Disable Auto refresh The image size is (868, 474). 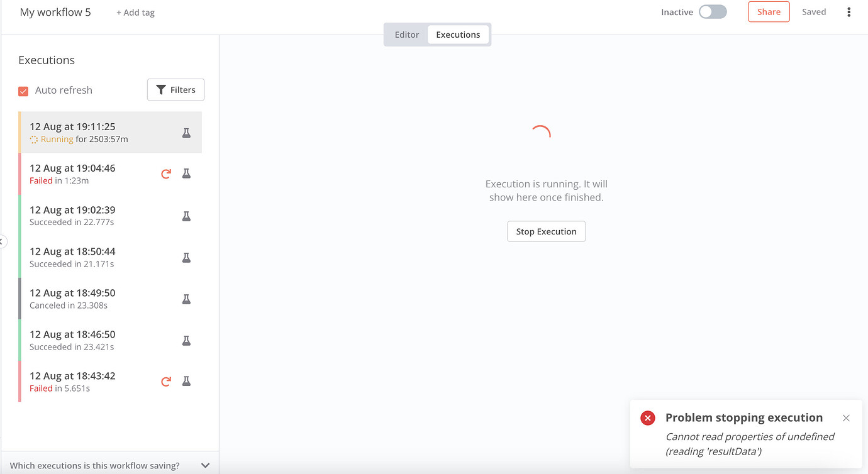click(23, 91)
